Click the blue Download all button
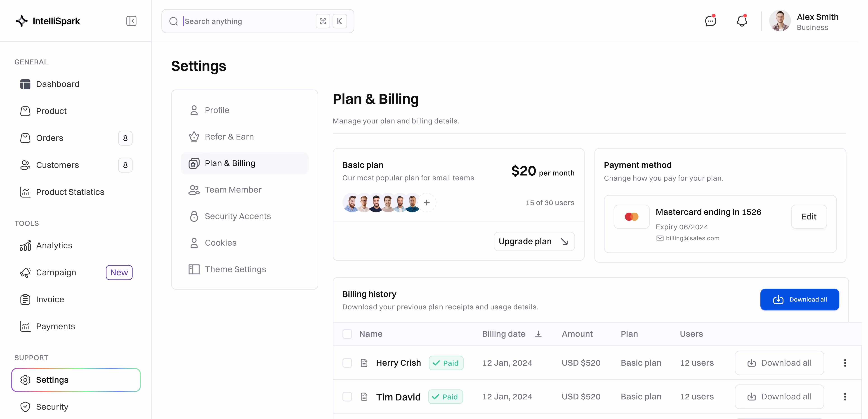The height and width of the screenshot is (419, 868). [x=799, y=299]
